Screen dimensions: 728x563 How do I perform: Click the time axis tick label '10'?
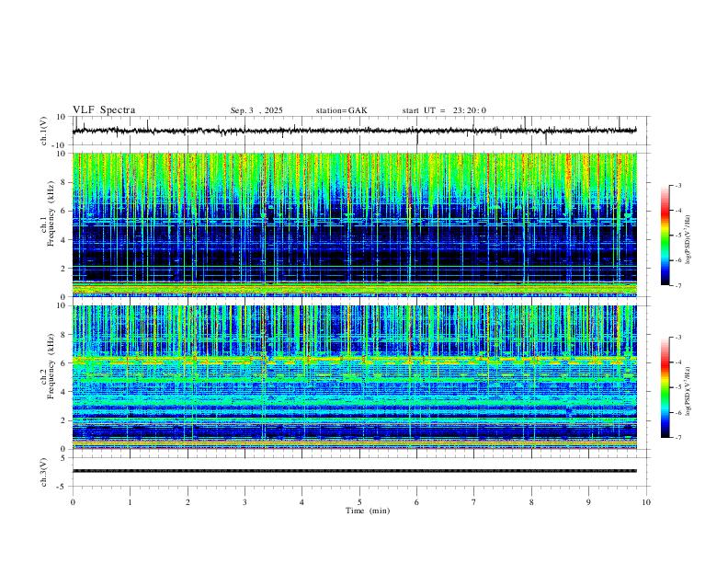pyautogui.click(x=646, y=502)
